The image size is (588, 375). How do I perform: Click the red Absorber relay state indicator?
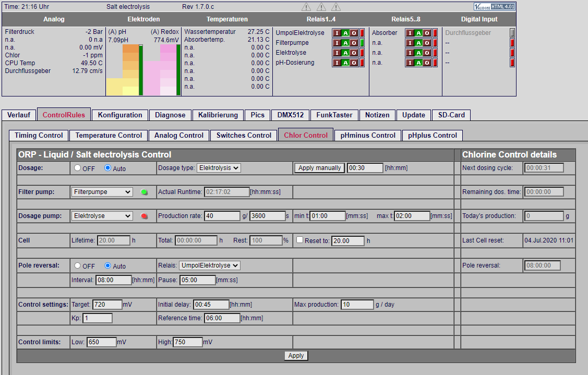click(x=435, y=33)
